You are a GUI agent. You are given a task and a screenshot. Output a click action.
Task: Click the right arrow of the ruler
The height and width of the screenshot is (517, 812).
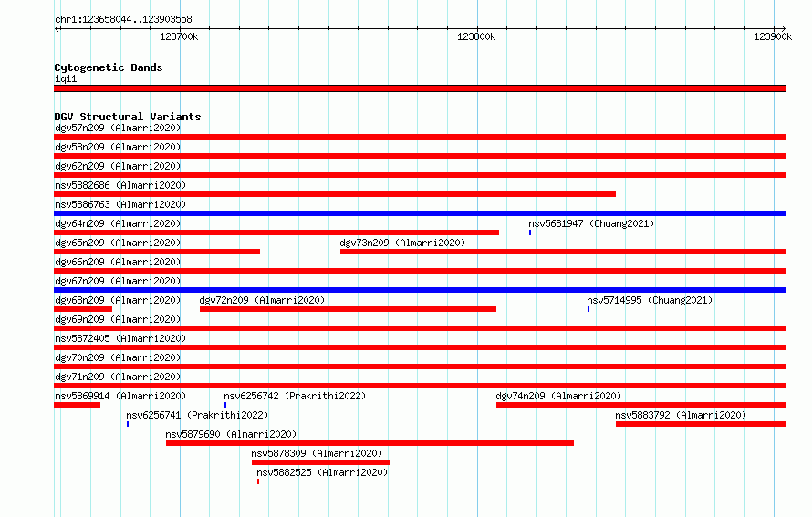click(x=783, y=29)
